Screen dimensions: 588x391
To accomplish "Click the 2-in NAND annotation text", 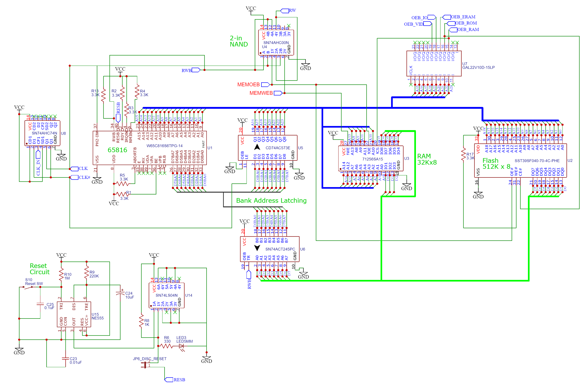I will coord(239,41).
